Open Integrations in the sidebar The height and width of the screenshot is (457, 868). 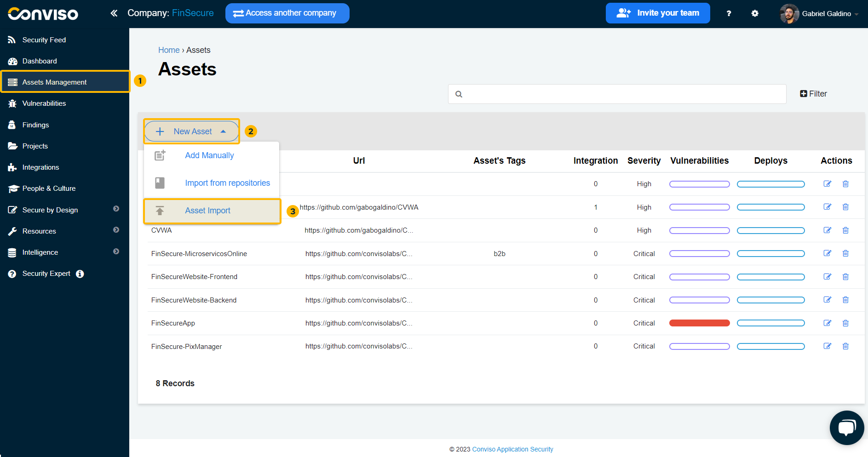[40, 167]
